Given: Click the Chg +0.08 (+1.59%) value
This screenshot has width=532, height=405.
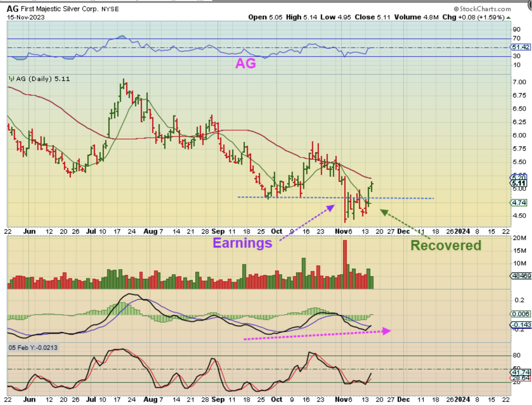Looking at the screenshot, I should point(473,17).
